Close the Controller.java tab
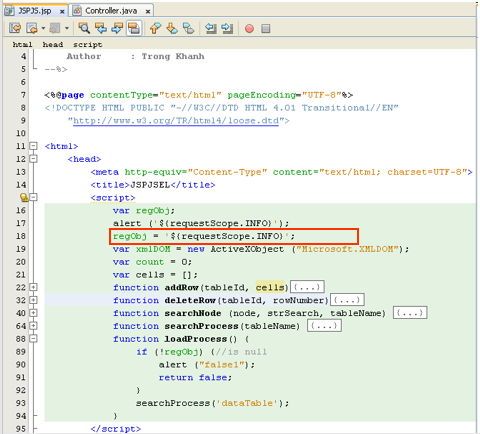480x434 pixels. (148, 12)
